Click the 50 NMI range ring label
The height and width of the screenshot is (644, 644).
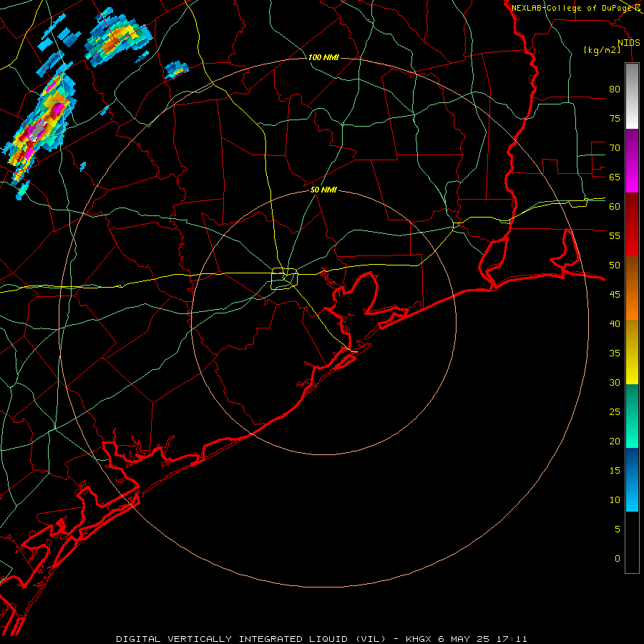pos(323,190)
